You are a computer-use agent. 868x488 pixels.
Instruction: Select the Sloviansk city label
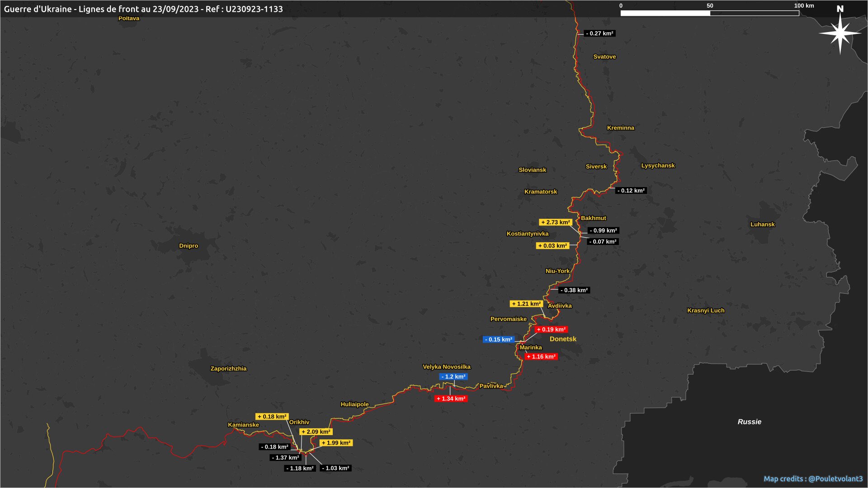[x=532, y=170]
